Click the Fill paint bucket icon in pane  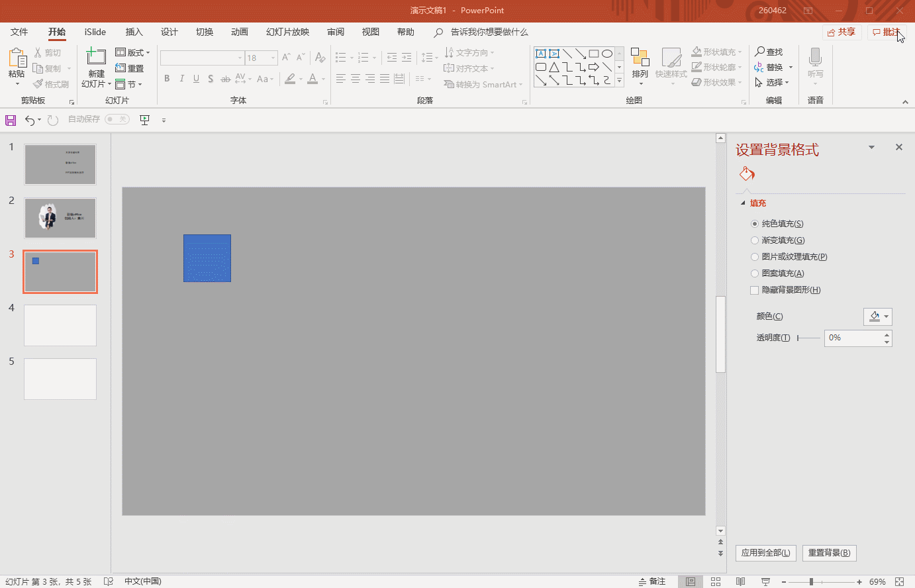(747, 174)
